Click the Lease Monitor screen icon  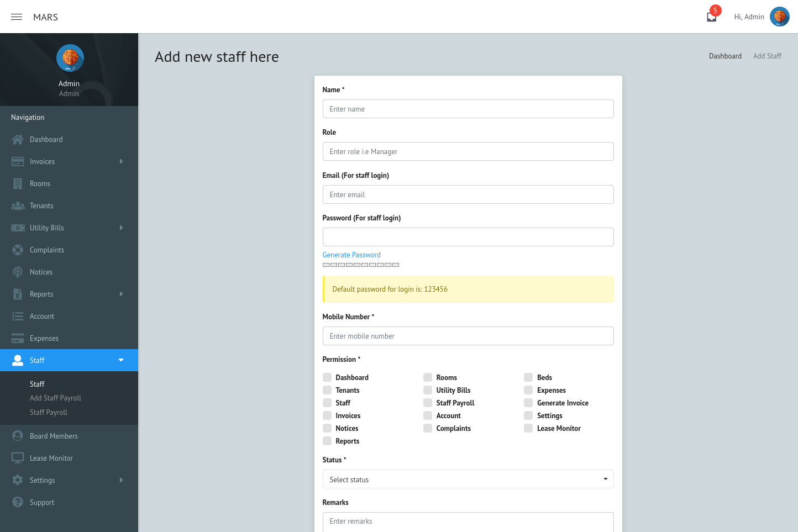point(18,458)
